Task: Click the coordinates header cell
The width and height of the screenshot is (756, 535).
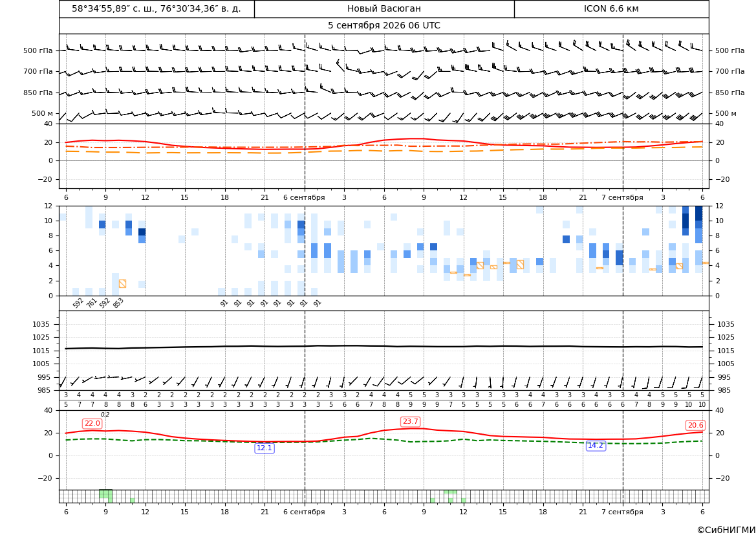Action: [157, 8]
